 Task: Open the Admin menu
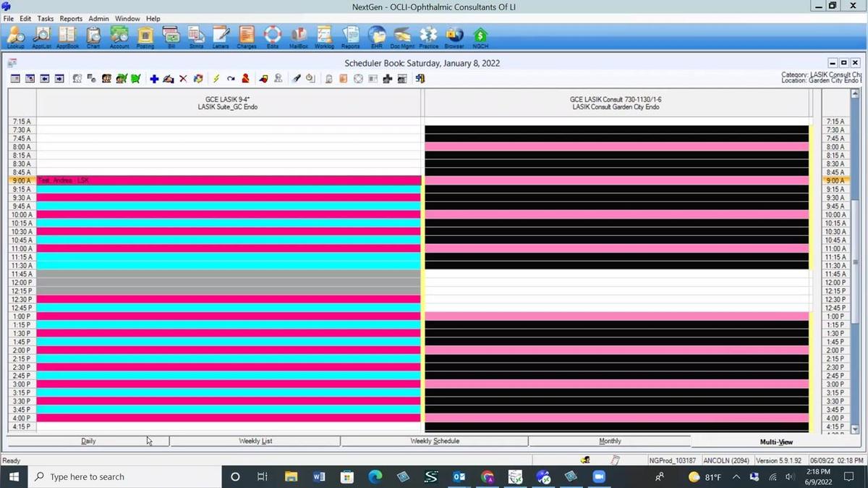[x=98, y=19]
